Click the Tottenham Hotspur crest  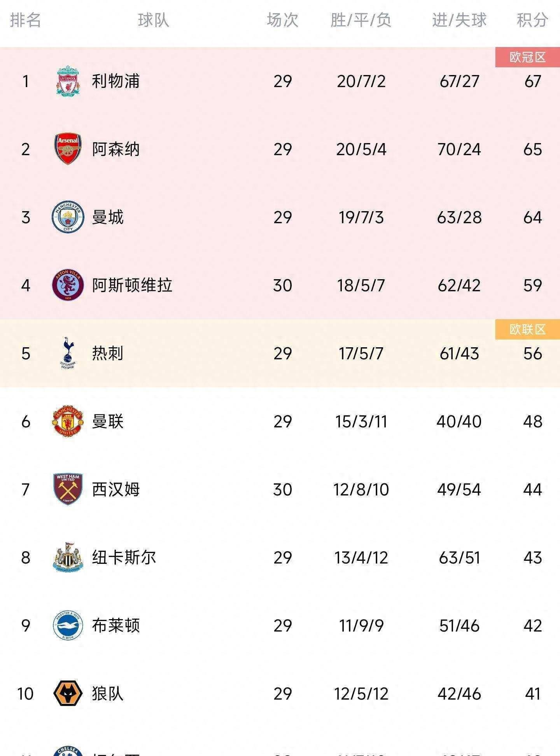pos(68,353)
